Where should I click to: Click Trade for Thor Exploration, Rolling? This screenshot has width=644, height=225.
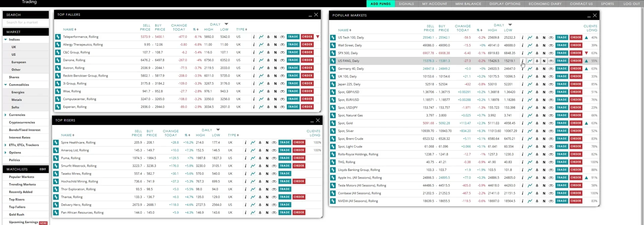[284, 189]
